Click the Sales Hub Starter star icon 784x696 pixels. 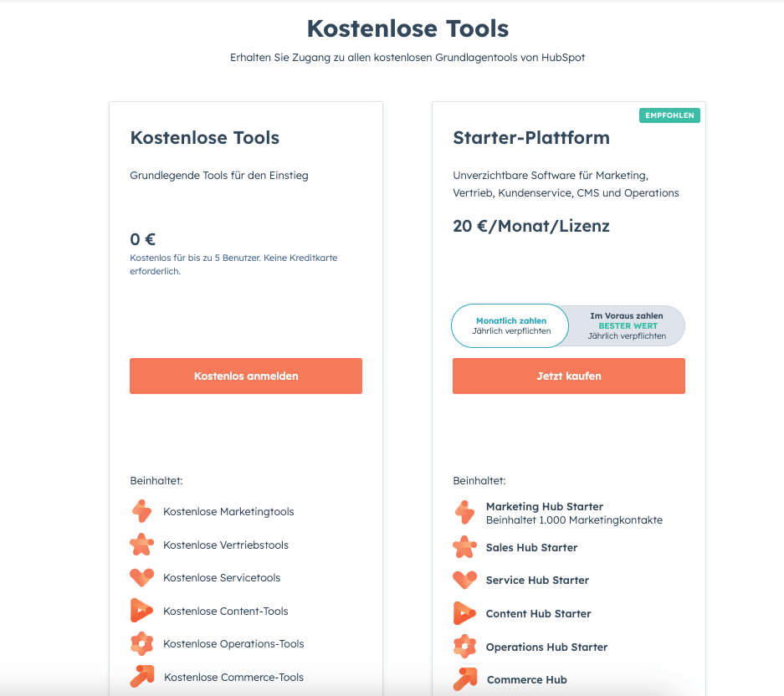(x=465, y=547)
